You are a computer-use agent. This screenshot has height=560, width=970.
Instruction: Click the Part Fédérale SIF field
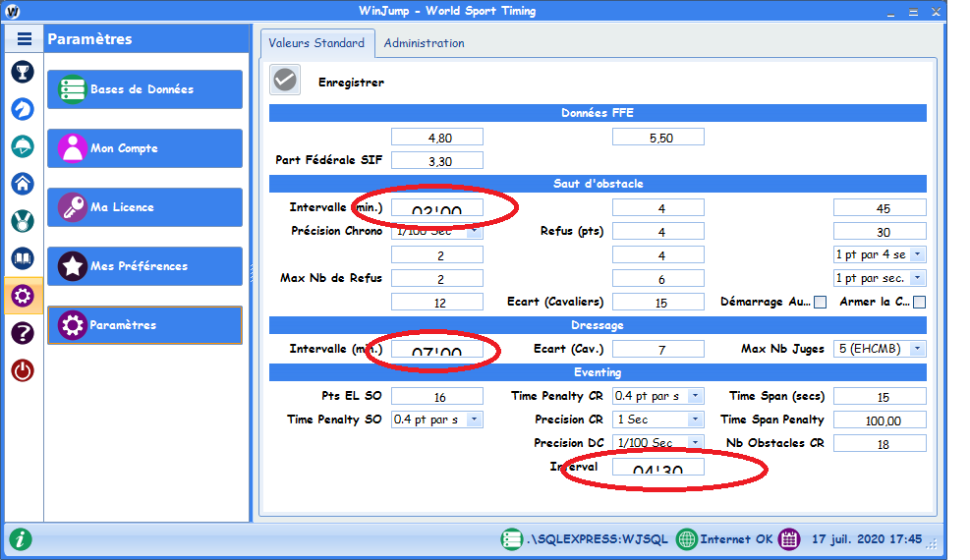437,161
